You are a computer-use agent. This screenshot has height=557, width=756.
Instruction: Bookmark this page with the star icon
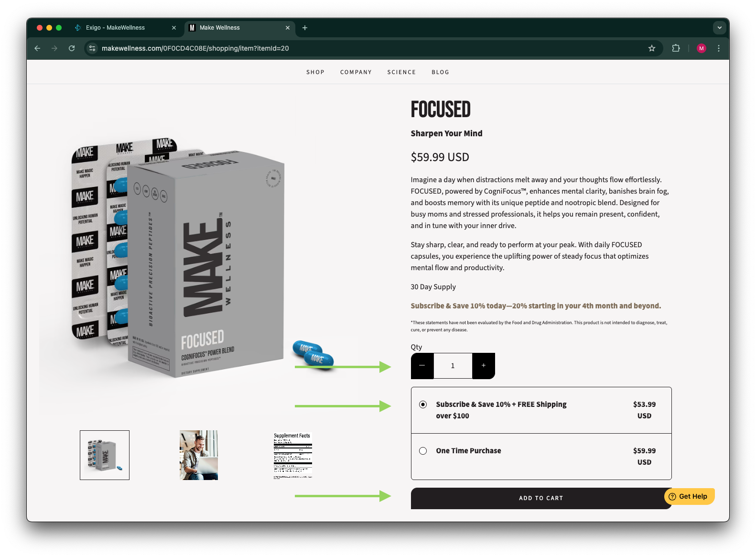pos(652,48)
